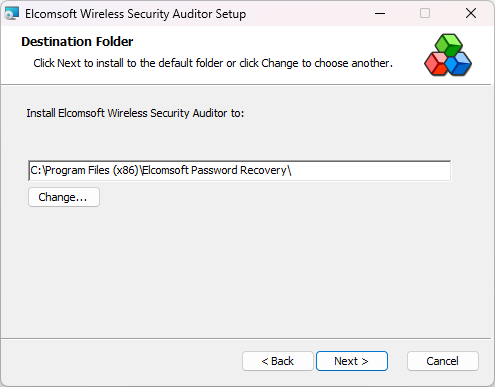
Task: Place cursor on "Program Files (x86)" in path
Action: click(91, 170)
